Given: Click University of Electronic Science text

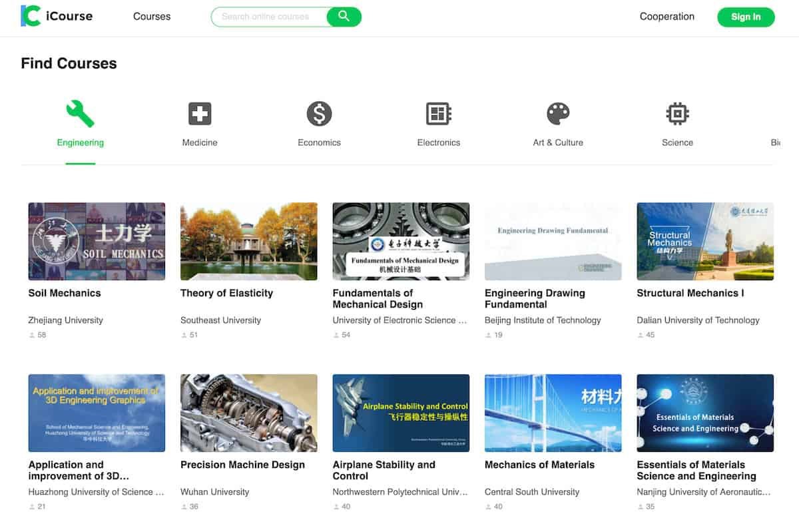Looking at the screenshot, I should pos(400,320).
